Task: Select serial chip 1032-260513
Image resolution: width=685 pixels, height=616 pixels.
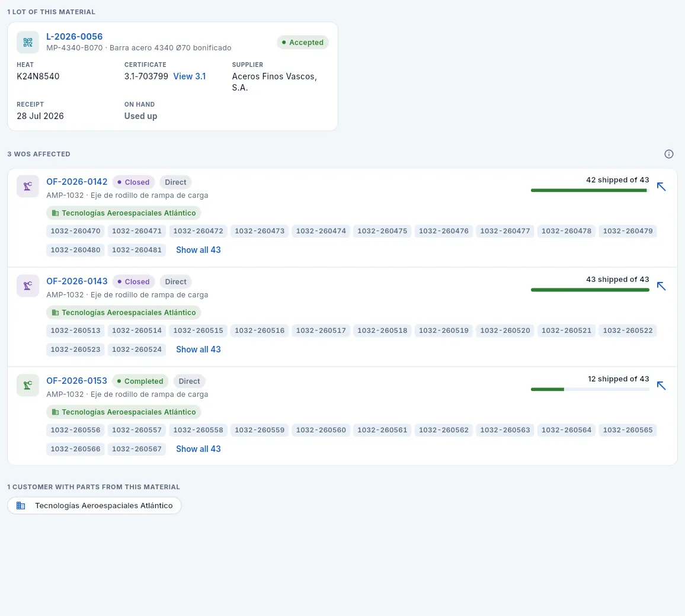Action: [x=76, y=331]
